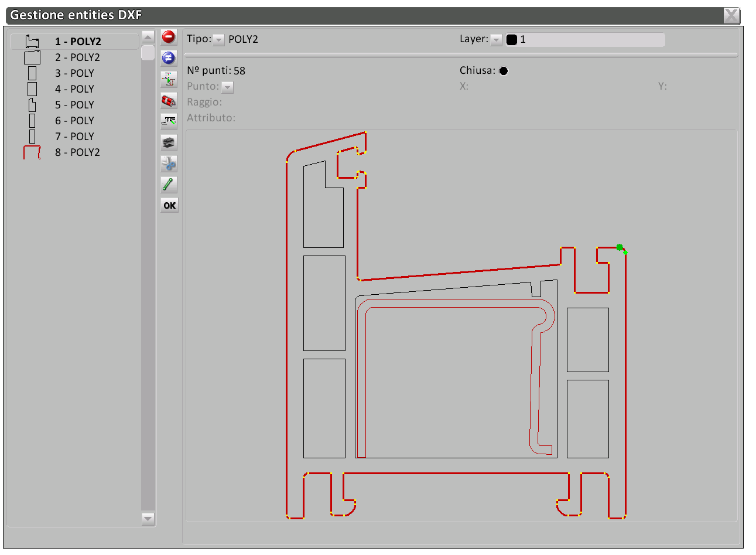Click the green line segment tool icon
756x555 pixels.
point(169,185)
